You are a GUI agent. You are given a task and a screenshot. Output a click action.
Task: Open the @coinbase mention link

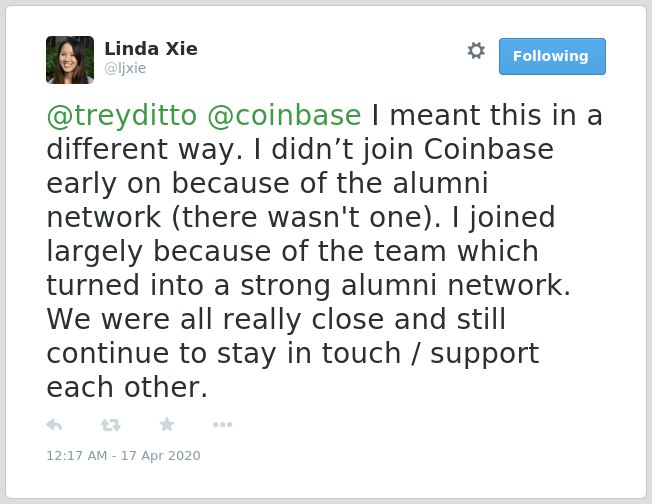pos(284,115)
